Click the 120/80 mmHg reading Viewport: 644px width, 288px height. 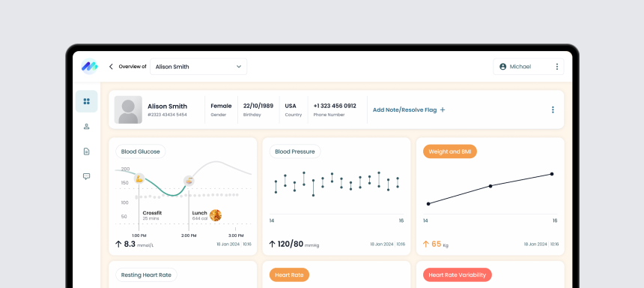pos(298,244)
